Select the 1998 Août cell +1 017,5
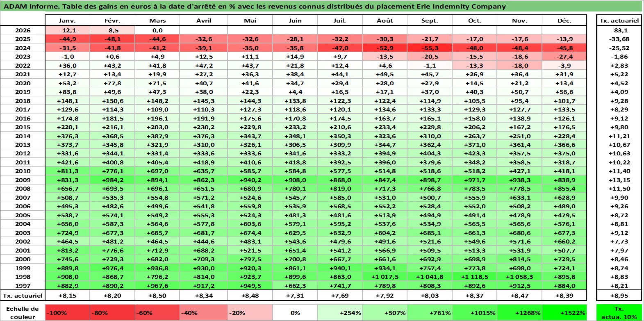This screenshot has width=644, height=321. pyautogui.click(x=385, y=277)
